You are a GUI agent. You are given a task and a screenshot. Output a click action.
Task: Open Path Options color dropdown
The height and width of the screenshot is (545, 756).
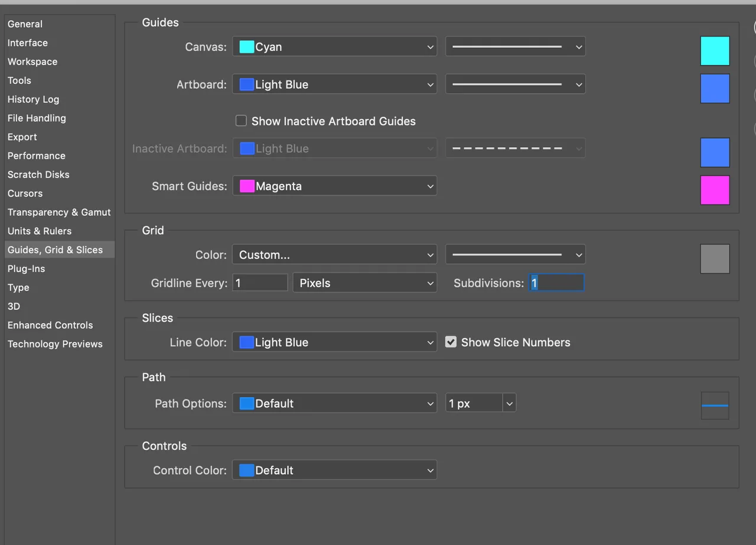click(x=334, y=404)
